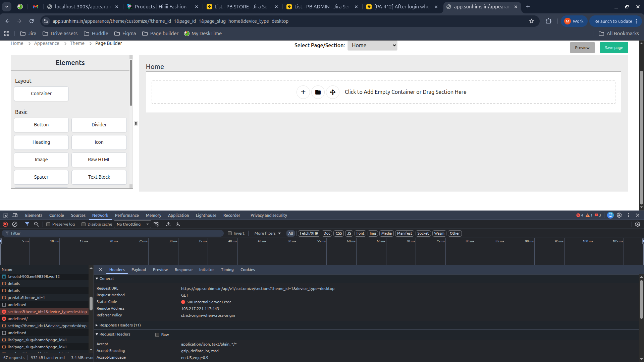Stop recording network log

[5, 224]
